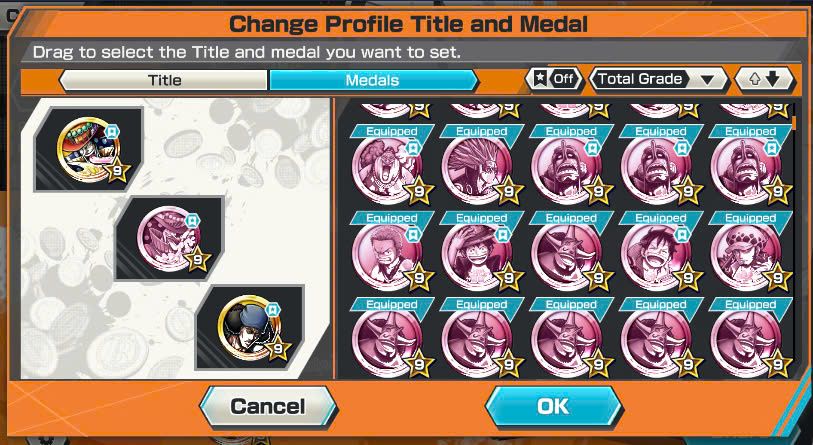This screenshot has height=445, width=813.
Task: Confirm with the OK button
Action: (x=553, y=406)
